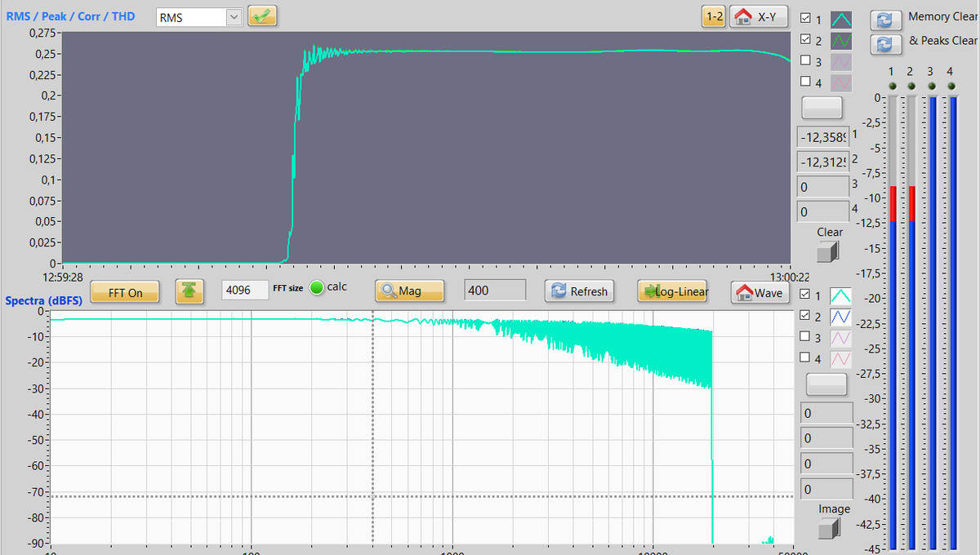
Task: Toggle the Image 3D switch button
Action: tap(830, 528)
